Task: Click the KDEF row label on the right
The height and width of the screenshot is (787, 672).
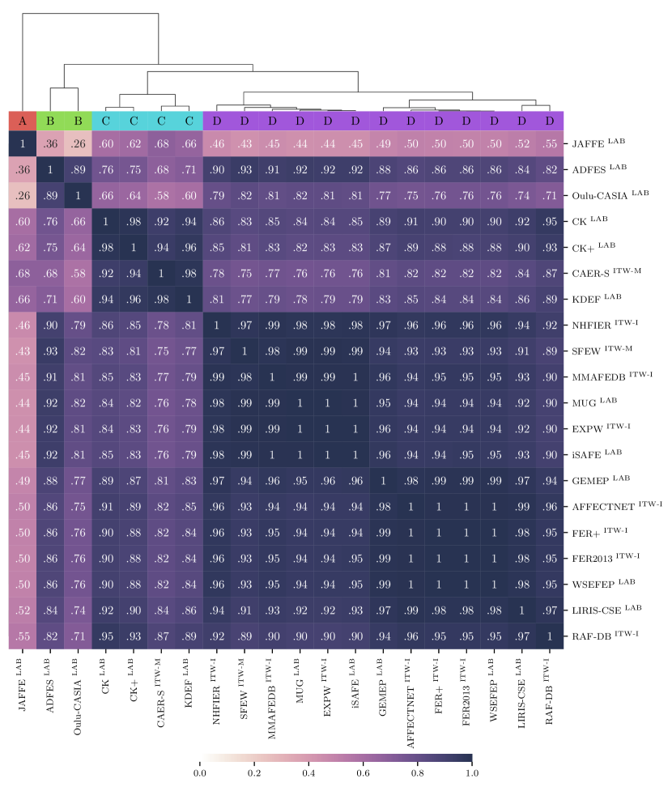Action: click(x=597, y=299)
